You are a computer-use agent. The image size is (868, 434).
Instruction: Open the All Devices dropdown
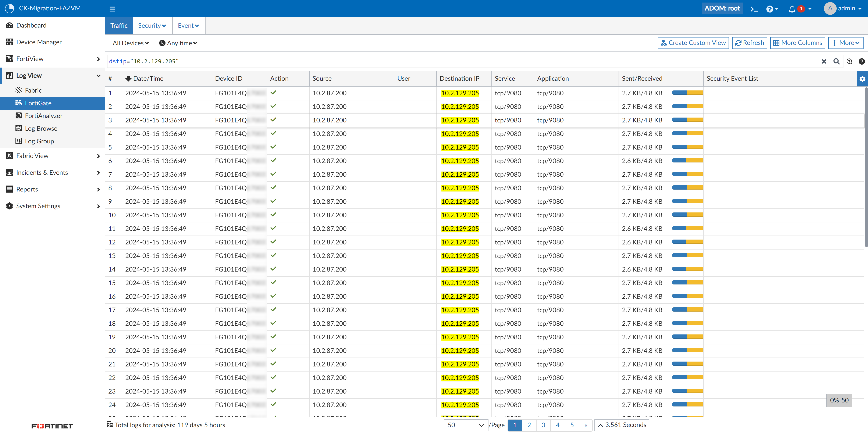pos(130,43)
